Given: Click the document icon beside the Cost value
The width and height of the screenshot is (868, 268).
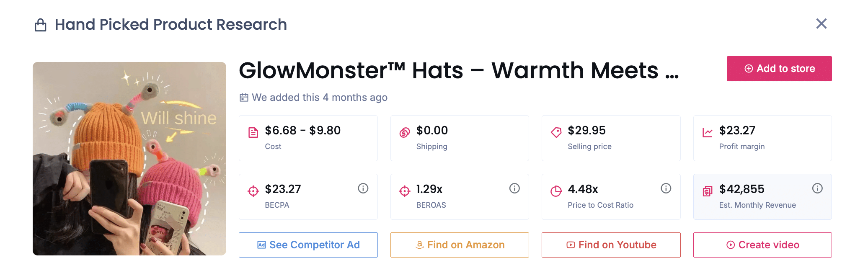Looking at the screenshot, I should point(253,131).
